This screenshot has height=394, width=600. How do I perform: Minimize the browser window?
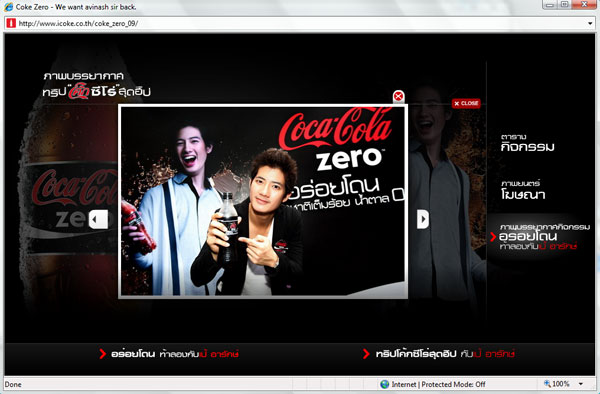tap(550, 5)
